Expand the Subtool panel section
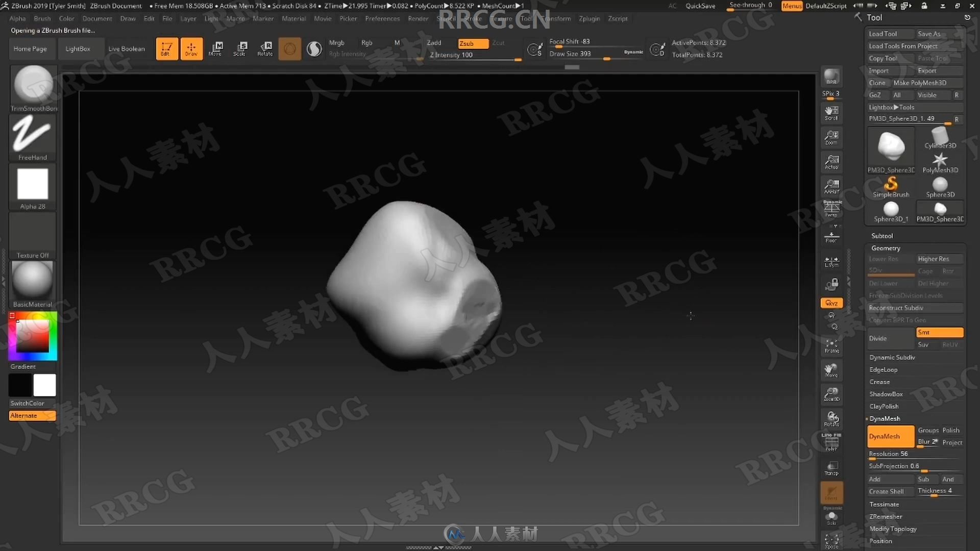This screenshot has width=980, height=551. [x=883, y=235]
